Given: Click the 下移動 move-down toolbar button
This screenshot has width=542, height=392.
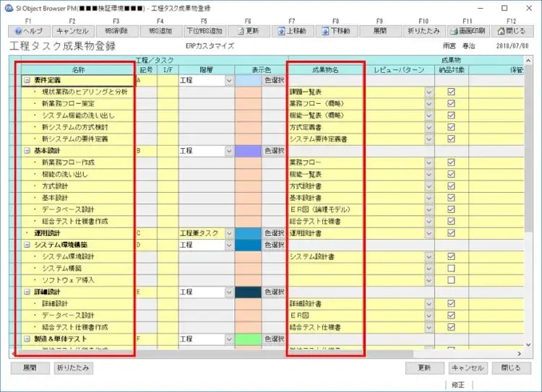Looking at the screenshot, I should (336, 31).
